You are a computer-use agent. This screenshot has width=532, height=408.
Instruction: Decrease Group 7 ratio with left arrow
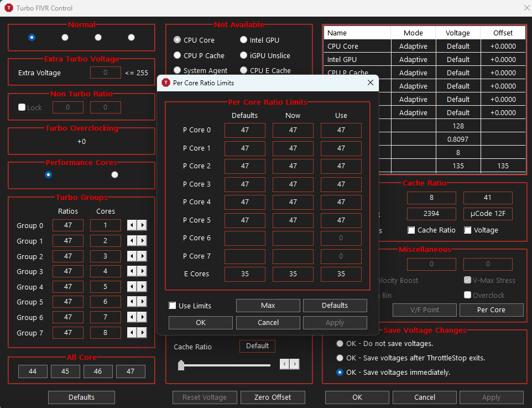132,333
